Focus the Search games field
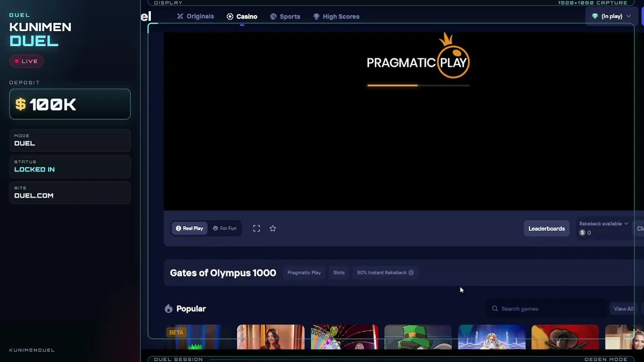Screen dimensions: 644x362 point(547,309)
